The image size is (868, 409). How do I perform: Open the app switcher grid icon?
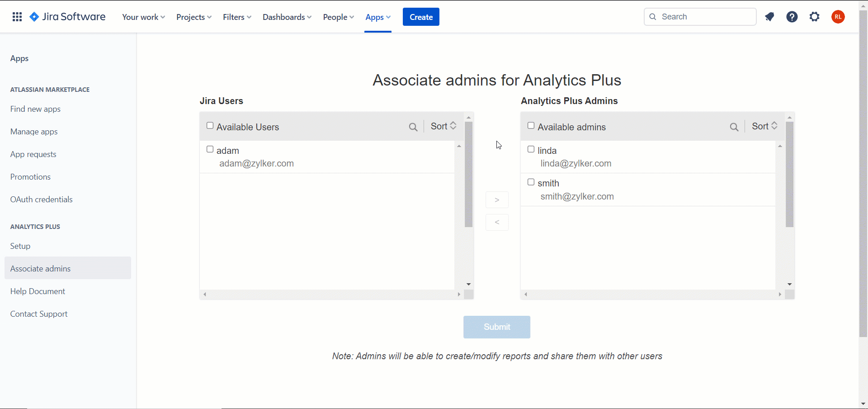click(x=17, y=17)
